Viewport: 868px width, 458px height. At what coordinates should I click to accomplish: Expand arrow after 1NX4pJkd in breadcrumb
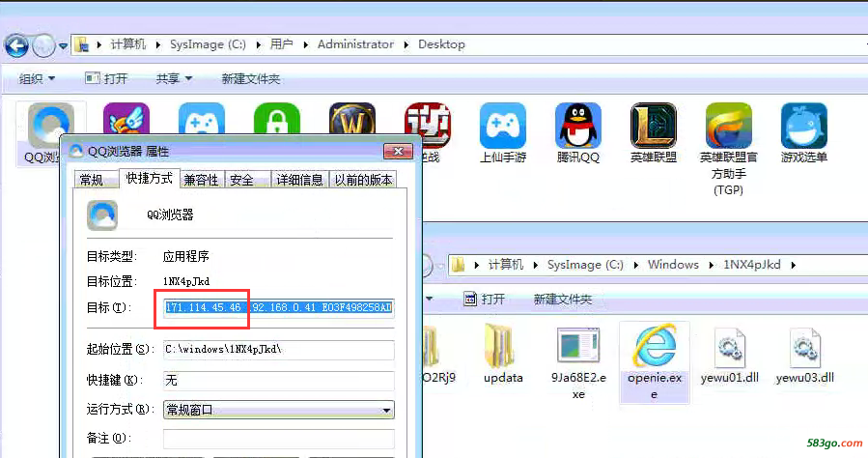click(794, 266)
